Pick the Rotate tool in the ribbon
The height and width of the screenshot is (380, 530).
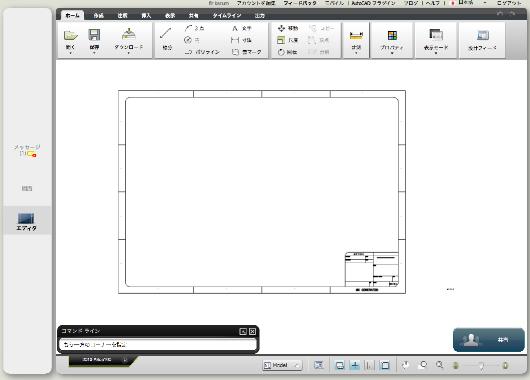tap(287, 52)
